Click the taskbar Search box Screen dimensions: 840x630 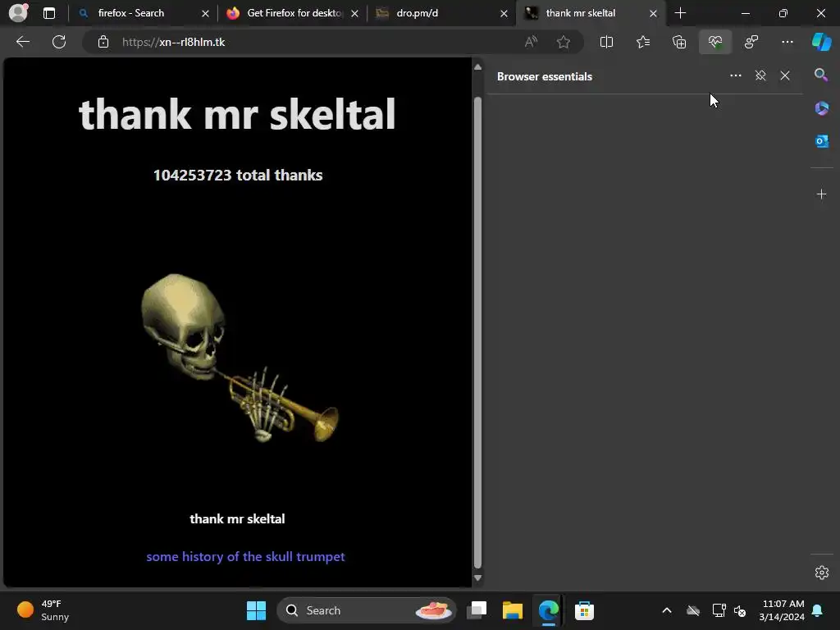pos(367,610)
